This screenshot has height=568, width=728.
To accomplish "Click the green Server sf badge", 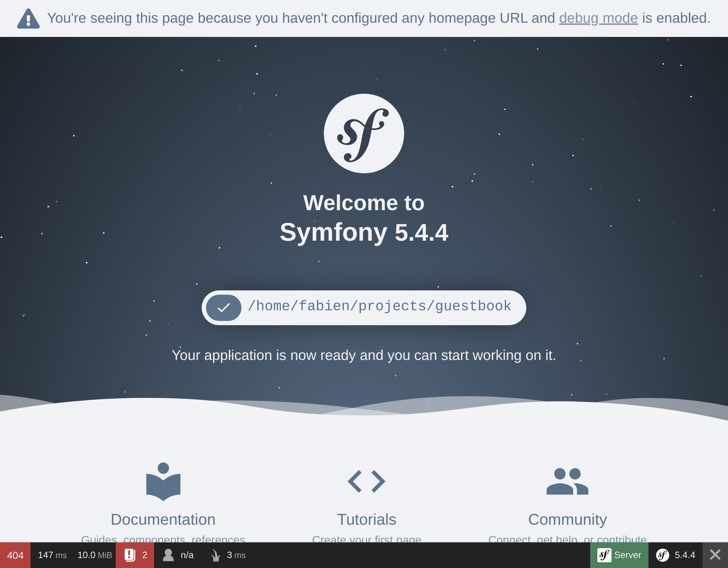I will click(619, 555).
